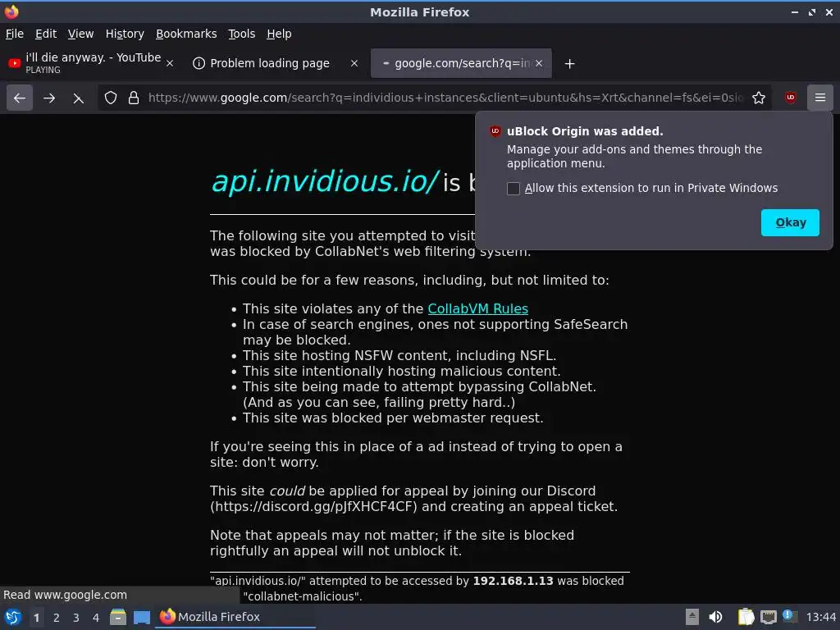This screenshot has height=630, width=840.
Task: Open the View menu
Action: [80, 34]
